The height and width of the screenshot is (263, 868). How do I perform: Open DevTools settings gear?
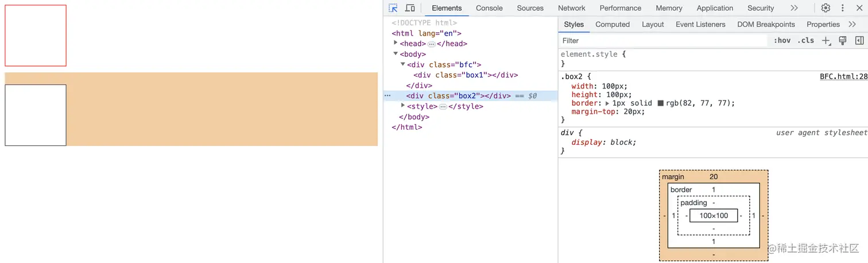click(826, 8)
